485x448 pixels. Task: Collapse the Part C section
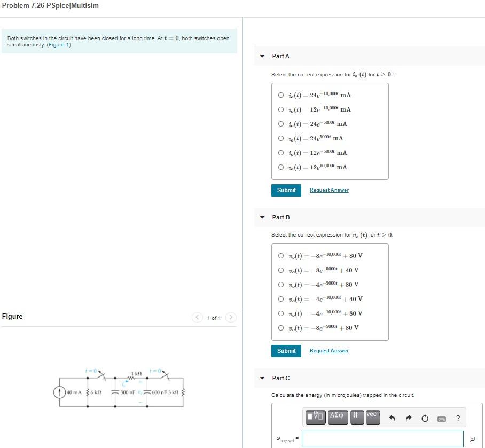click(262, 378)
